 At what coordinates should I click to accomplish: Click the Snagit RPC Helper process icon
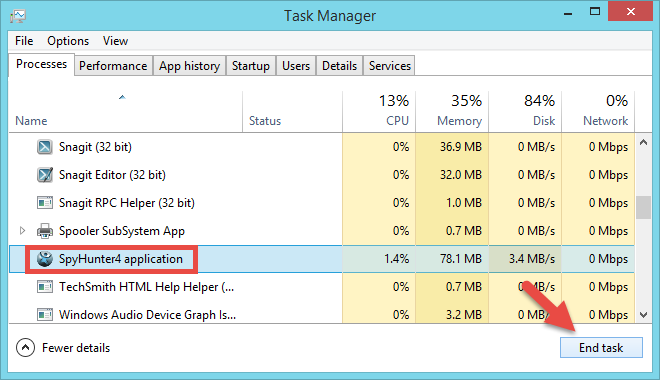[x=45, y=203]
